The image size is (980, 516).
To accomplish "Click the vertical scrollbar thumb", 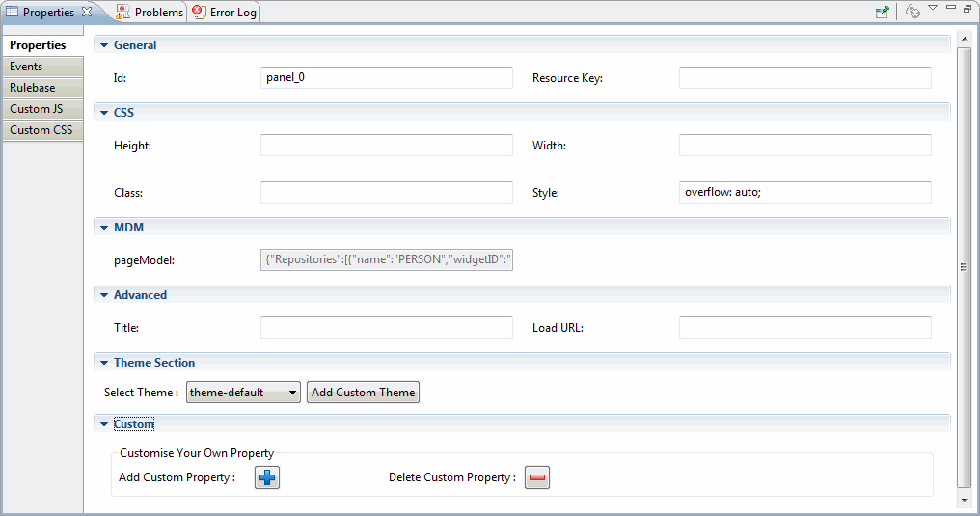I will point(965,267).
